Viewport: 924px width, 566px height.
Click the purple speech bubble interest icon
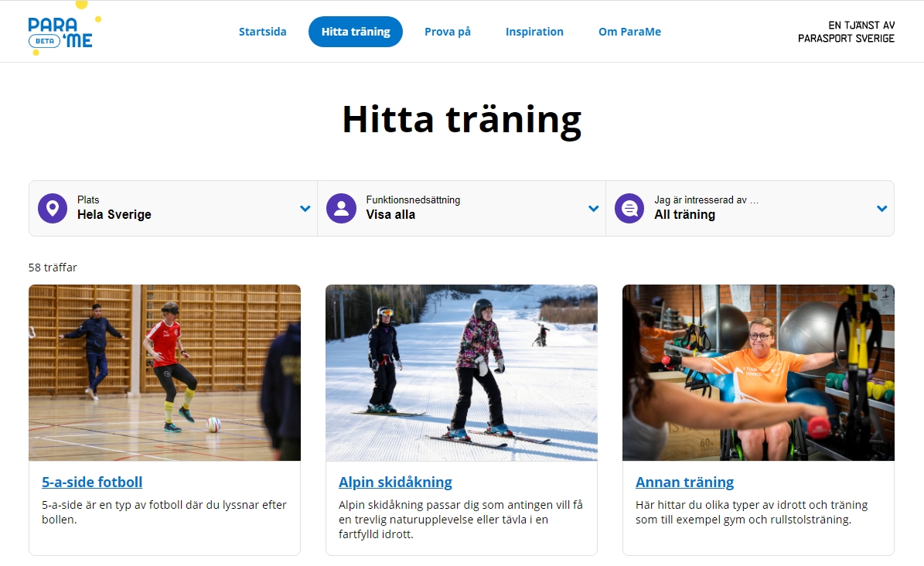629,208
